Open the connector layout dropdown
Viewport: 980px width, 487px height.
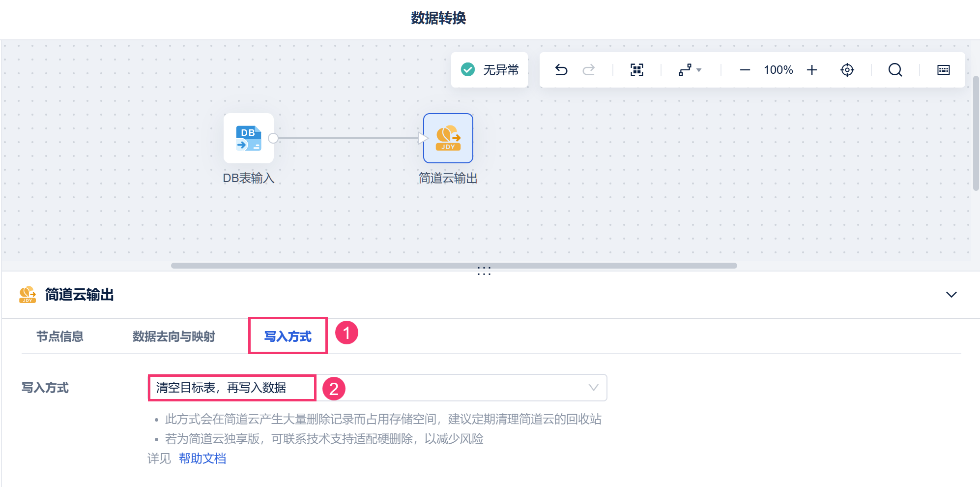point(690,70)
